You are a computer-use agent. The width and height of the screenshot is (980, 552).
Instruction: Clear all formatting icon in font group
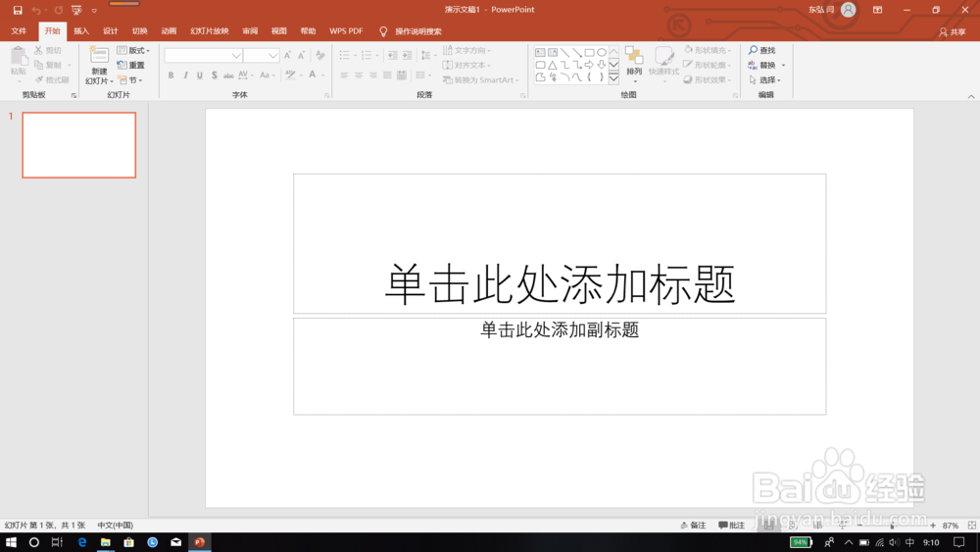(x=320, y=55)
